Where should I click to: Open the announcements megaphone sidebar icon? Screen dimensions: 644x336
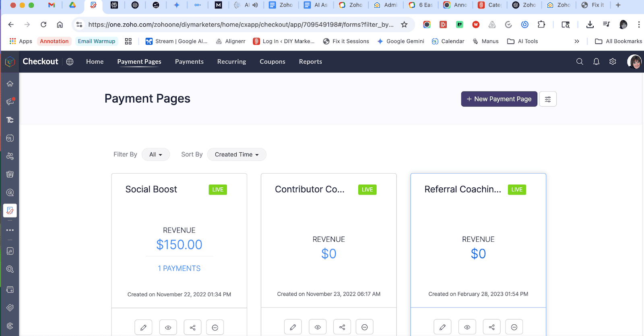point(10,102)
